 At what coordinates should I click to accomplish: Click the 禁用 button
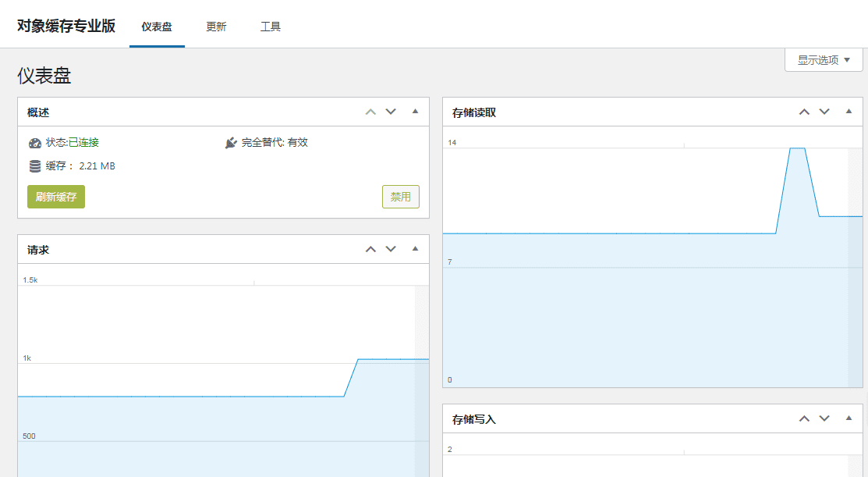(x=401, y=197)
